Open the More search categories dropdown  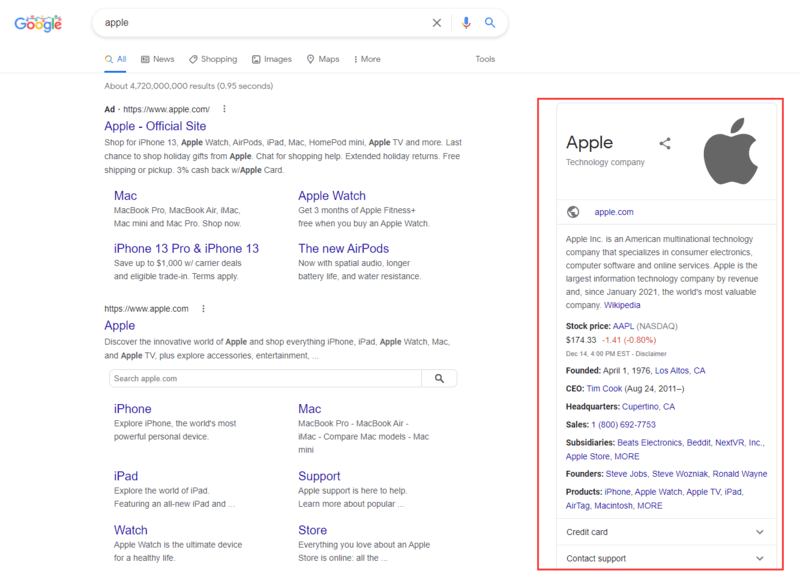coord(367,59)
